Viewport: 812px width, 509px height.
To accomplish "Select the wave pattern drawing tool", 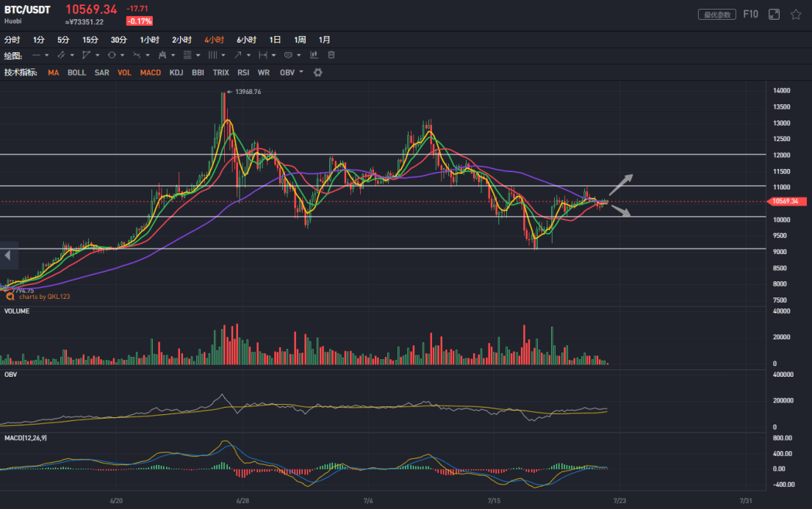I will pos(137,55).
